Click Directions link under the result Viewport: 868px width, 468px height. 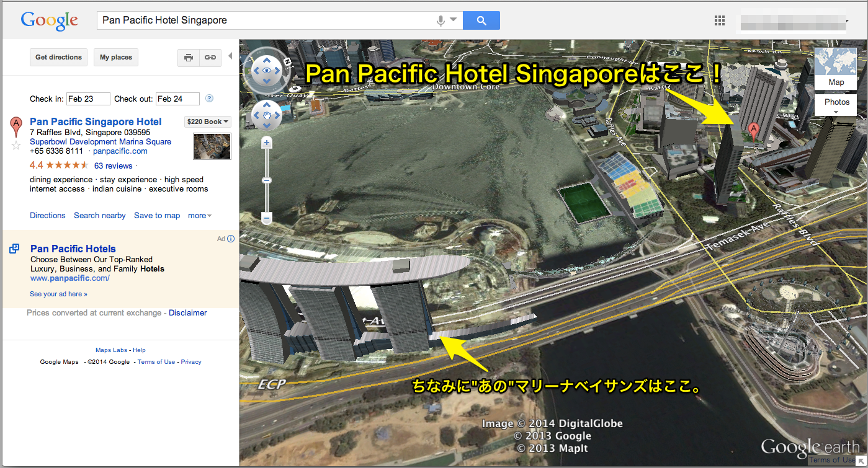pos(48,216)
